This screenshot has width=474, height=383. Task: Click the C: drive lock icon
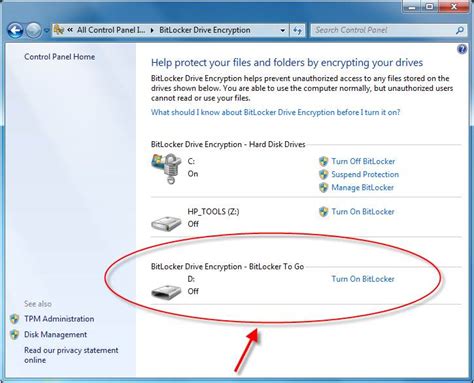pyautogui.click(x=167, y=168)
